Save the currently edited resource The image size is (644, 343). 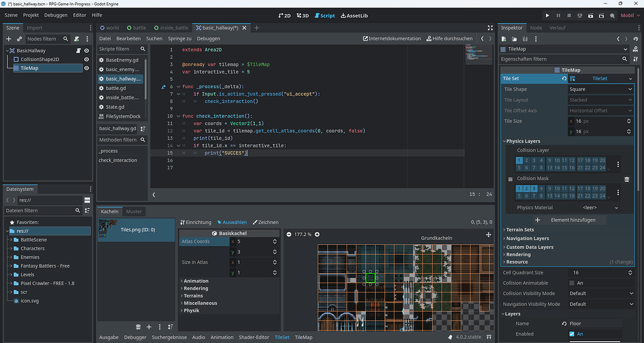[525, 39]
